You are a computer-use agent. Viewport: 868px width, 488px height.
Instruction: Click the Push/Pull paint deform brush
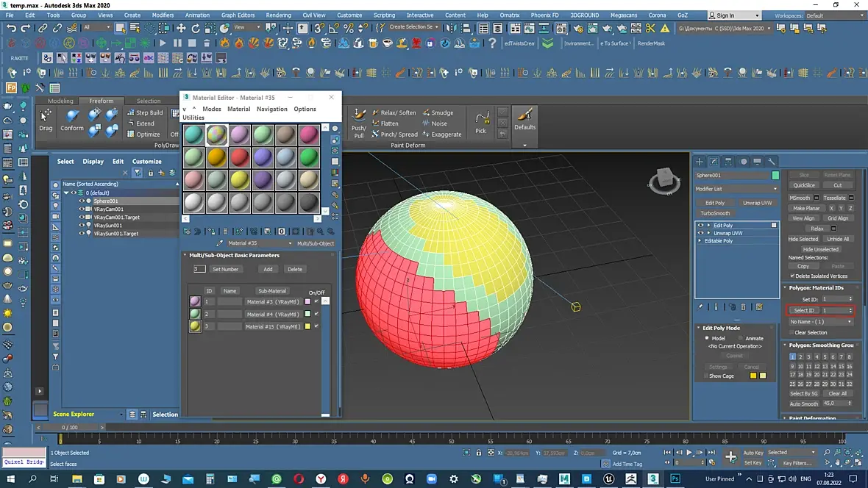click(x=359, y=121)
